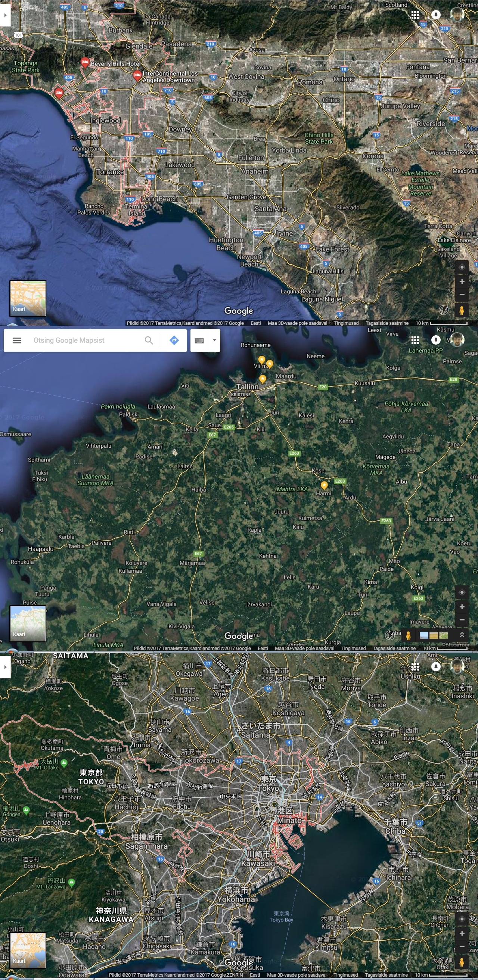The height and width of the screenshot is (980, 478).
Task: Select the Beverly Hills Hotel map pin
Action: point(85,62)
